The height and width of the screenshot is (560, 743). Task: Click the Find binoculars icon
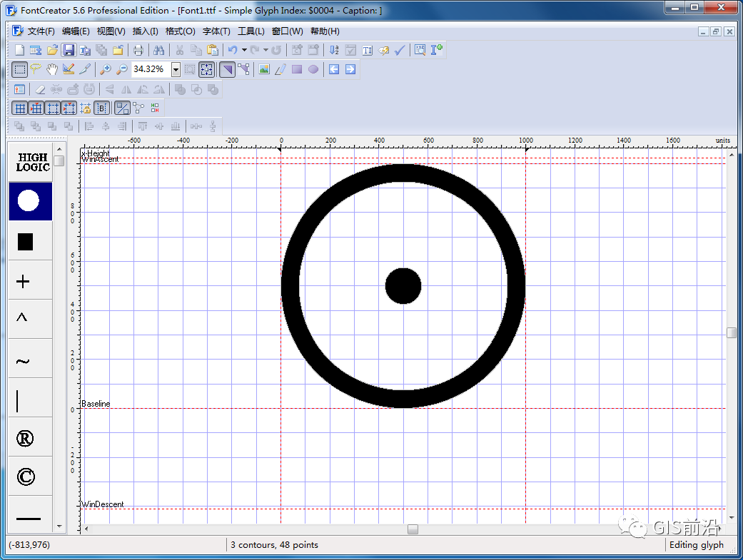point(158,50)
